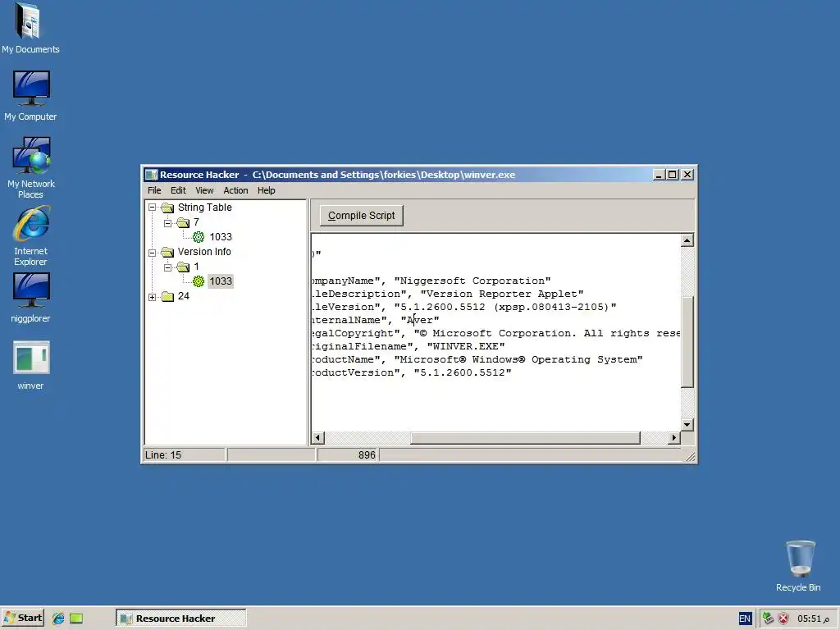Click "5.1.2600.5512" ProductVersion value in script
This screenshot has width=840, height=630.
[463, 373]
